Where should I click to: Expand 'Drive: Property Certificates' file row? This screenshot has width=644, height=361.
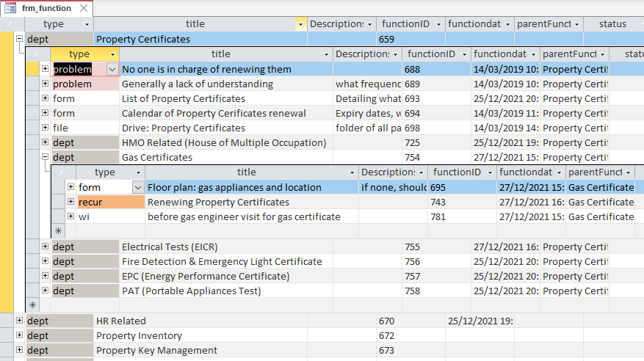coord(46,128)
